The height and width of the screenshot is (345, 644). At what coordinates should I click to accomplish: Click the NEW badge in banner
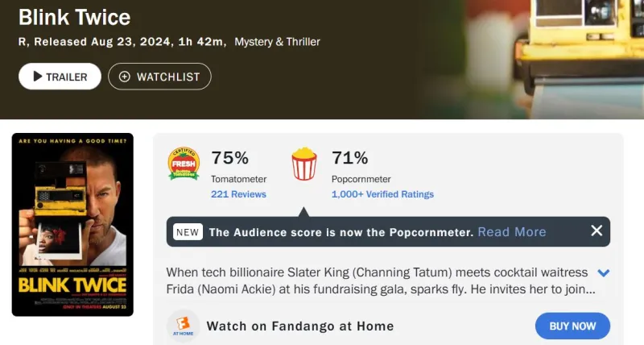tap(188, 232)
